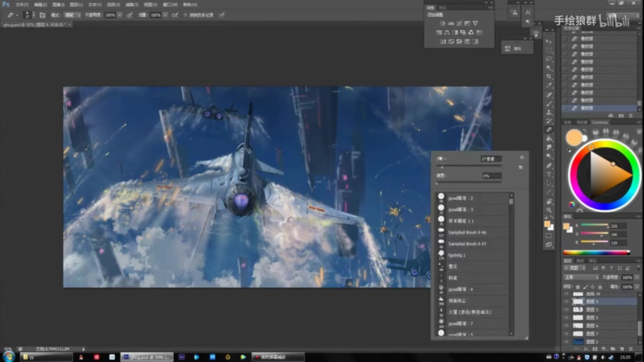Select the Rectangular Marquee tool

click(549, 50)
